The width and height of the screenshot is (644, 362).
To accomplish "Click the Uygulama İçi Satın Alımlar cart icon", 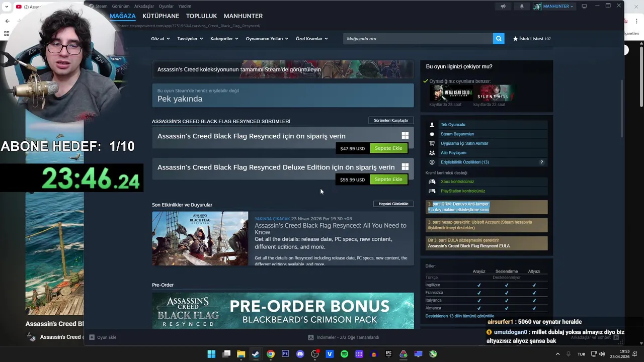I will click(432, 143).
